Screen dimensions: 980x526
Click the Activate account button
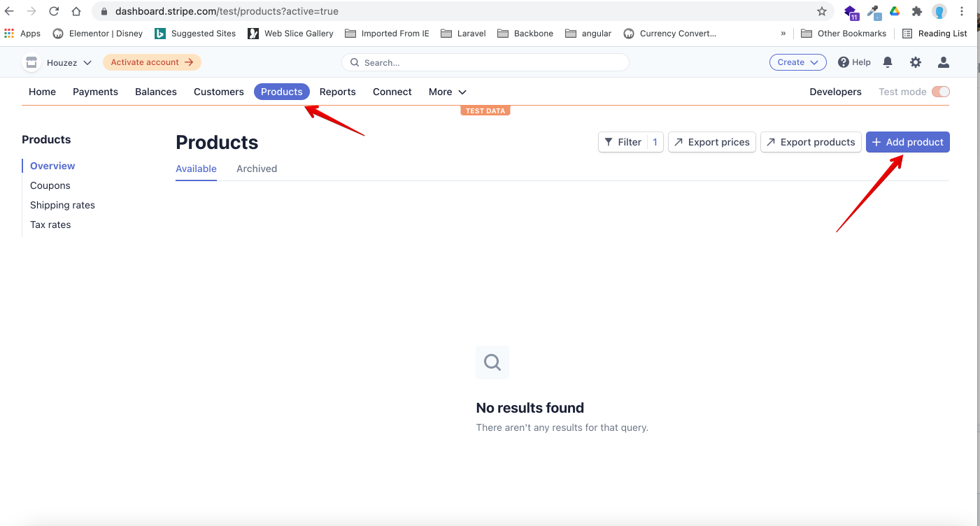click(152, 62)
